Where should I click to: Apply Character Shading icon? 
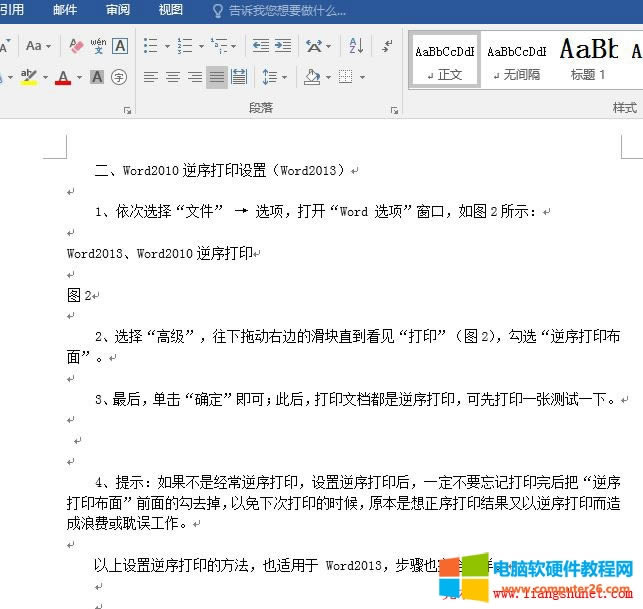click(97, 77)
